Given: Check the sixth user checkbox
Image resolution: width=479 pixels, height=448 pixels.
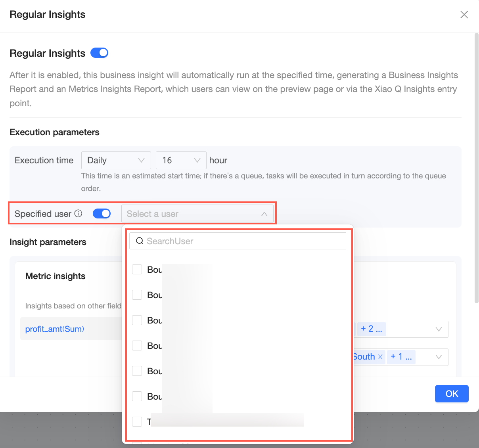Looking at the screenshot, I should click(x=137, y=396).
